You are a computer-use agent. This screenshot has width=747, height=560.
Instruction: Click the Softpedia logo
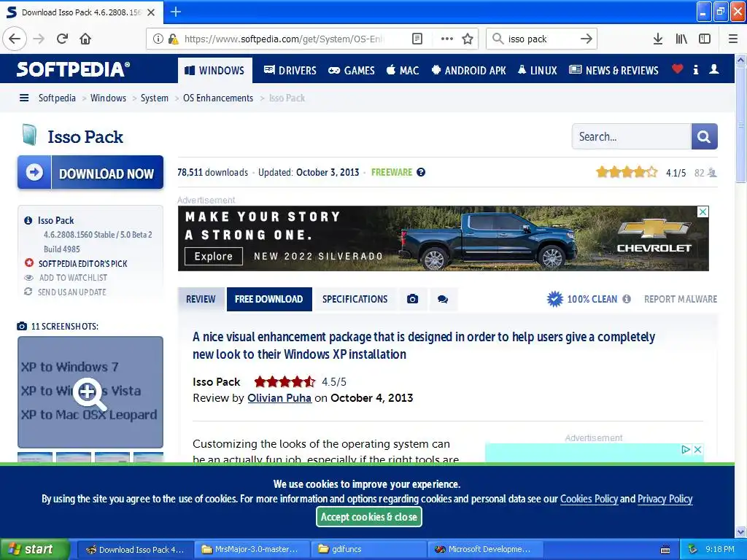coord(73,69)
